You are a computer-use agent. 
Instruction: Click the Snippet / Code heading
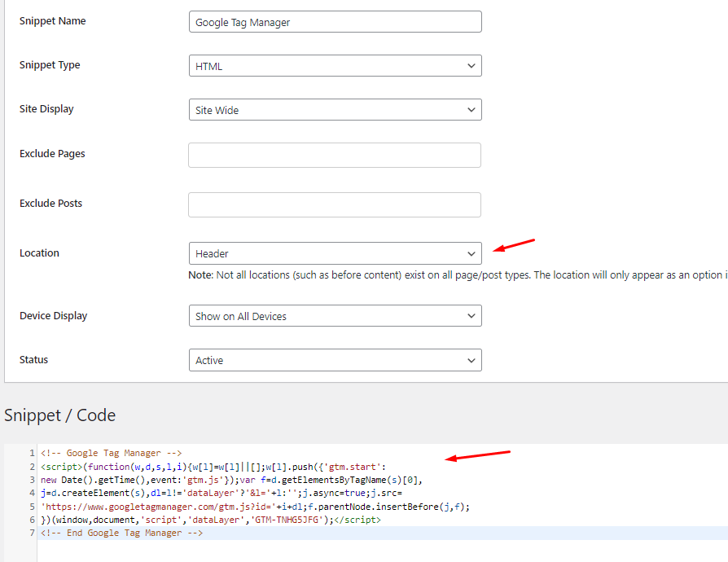click(x=60, y=415)
